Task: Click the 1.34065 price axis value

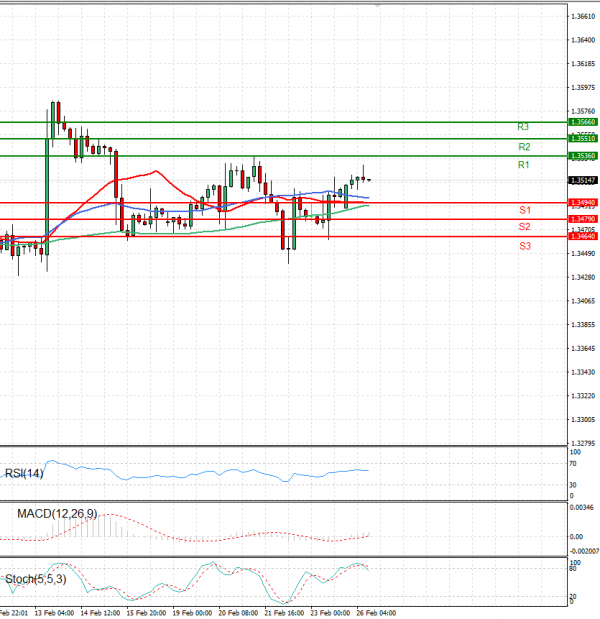Action: pyautogui.click(x=583, y=301)
